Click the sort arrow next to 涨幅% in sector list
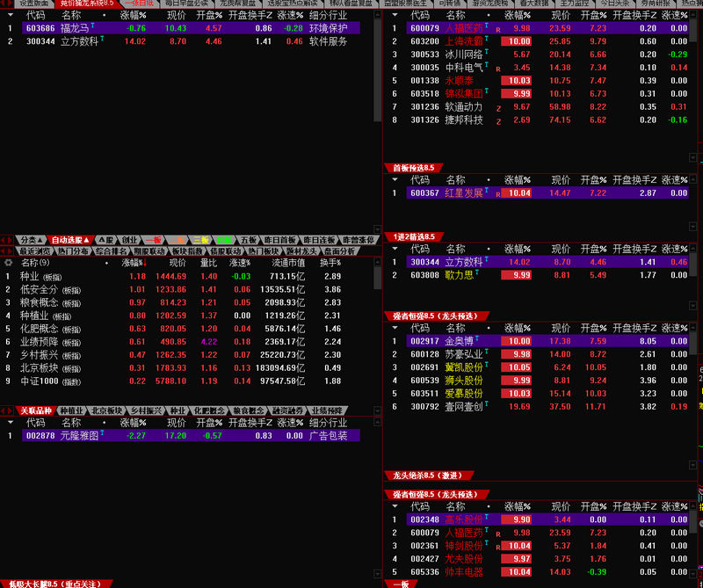The image size is (703, 588). (x=145, y=263)
